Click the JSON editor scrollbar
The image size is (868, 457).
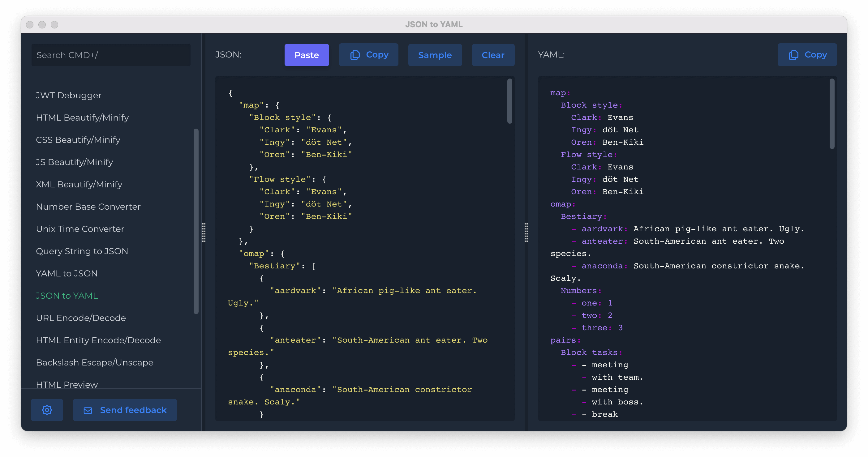(509, 101)
